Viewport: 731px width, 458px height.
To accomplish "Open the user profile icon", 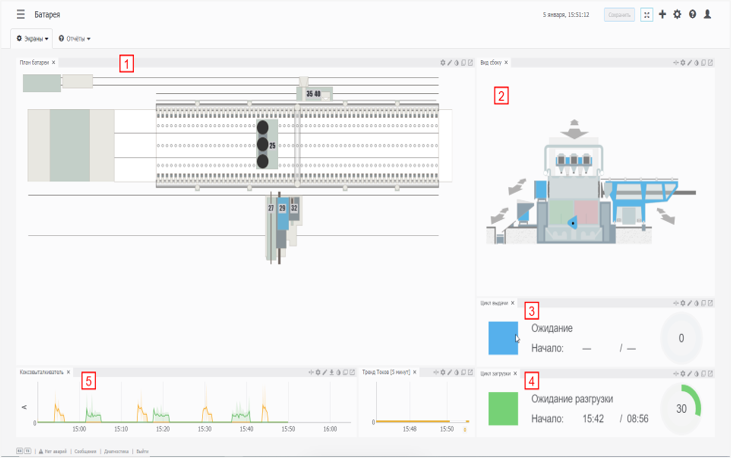I will point(708,15).
